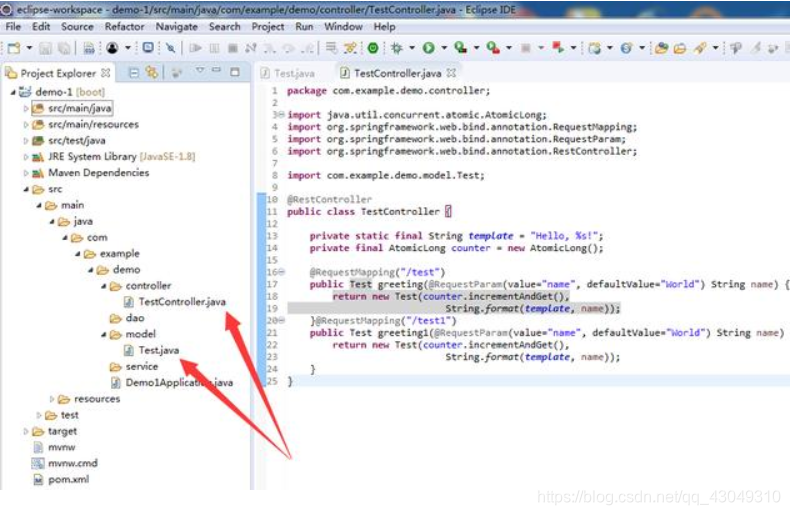790x515 pixels.
Task: Select the TestController.java editor tab
Action: 391,74
